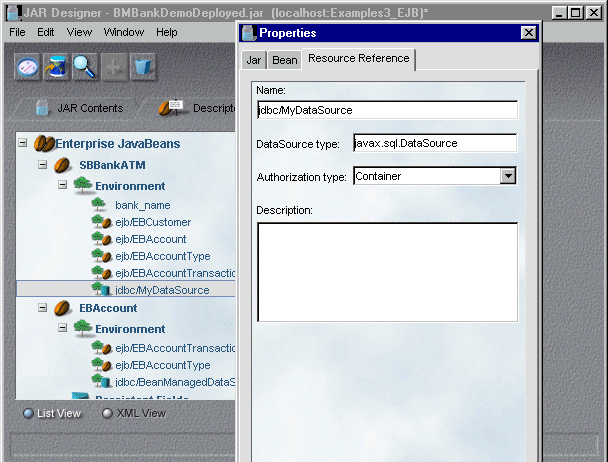Image resolution: width=608 pixels, height=462 pixels.
Task: Click the grayed-out plus toolbar icon
Action: [x=114, y=67]
